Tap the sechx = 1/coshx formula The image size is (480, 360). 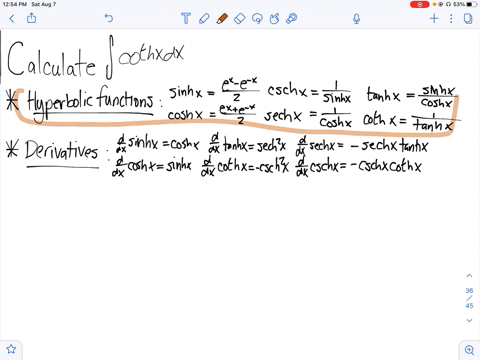pyautogui.click(x=308, y=117)
